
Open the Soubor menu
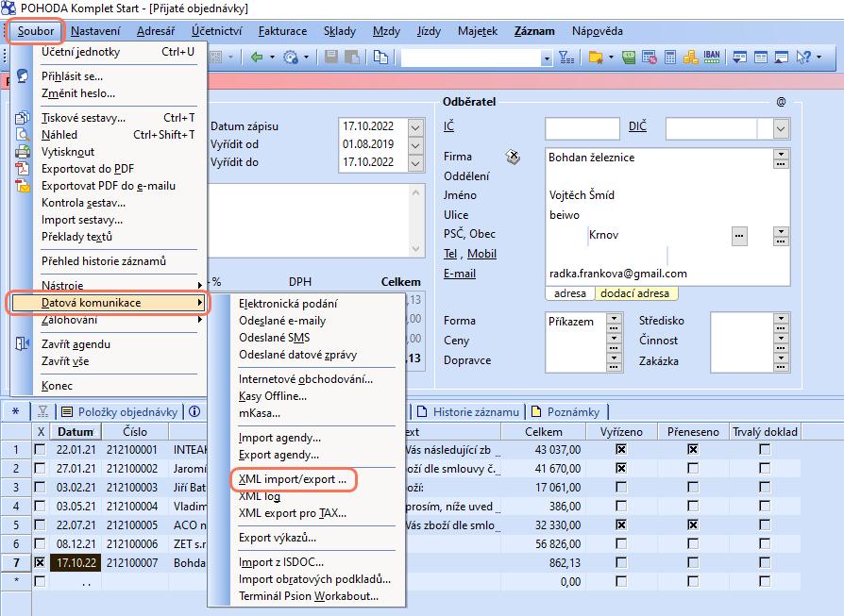point(36,31)
